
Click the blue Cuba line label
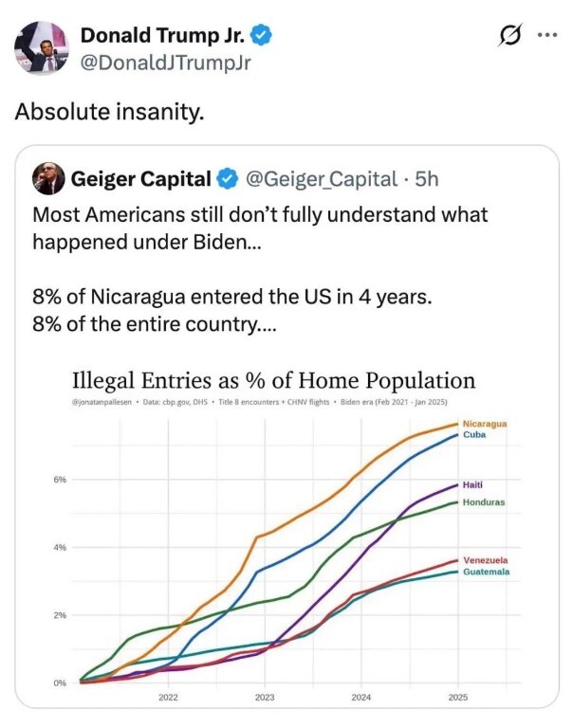[x=474, y=435]
